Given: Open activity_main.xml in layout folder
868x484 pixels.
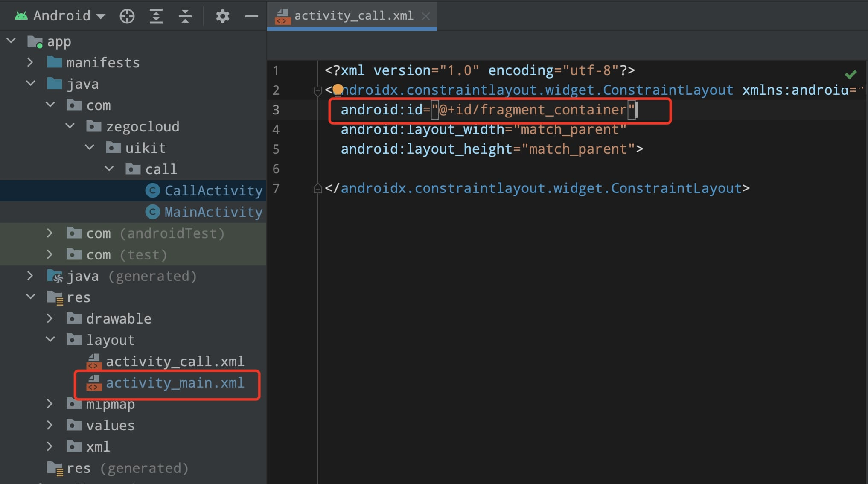Looking at the screenshot, I should [175, 383].
